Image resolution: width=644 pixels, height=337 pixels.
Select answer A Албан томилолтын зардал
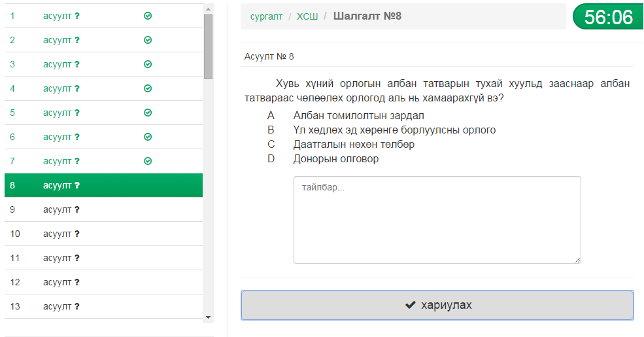tap(358, 116)
